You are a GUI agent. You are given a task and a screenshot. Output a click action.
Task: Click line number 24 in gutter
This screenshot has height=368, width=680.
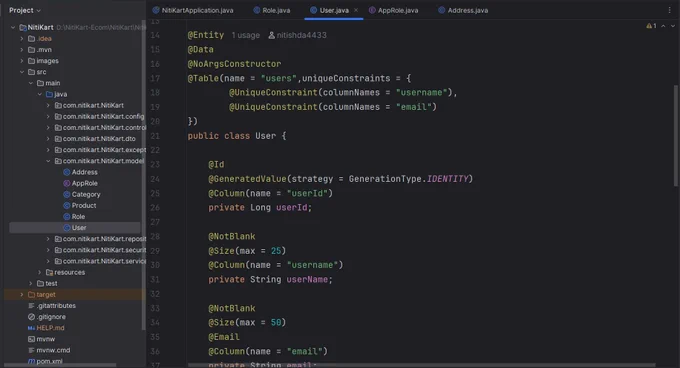point(155,179)
